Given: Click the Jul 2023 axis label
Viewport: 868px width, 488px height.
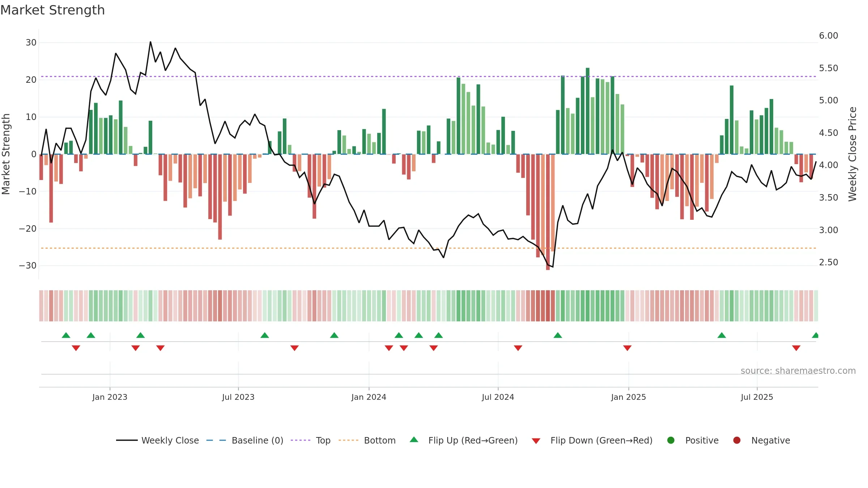Looking at the screenshot, I should 238,397.
